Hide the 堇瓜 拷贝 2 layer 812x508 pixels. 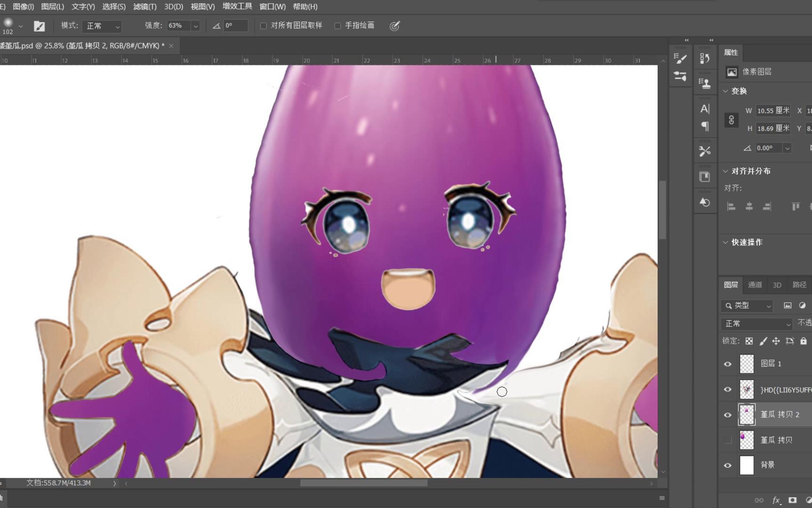(x=728, y=415)
